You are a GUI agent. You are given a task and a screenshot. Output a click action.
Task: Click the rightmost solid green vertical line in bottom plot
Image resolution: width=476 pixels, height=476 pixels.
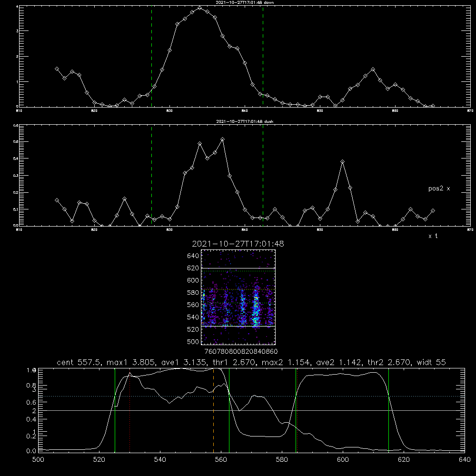[x=388, y=410]
